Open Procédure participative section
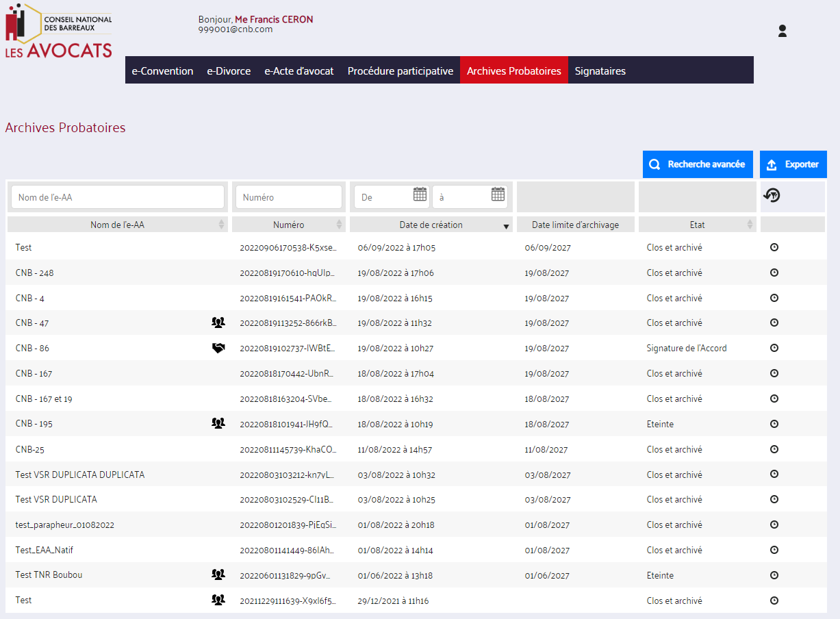This screenshot has width=840, height=619. pos(400,71)
